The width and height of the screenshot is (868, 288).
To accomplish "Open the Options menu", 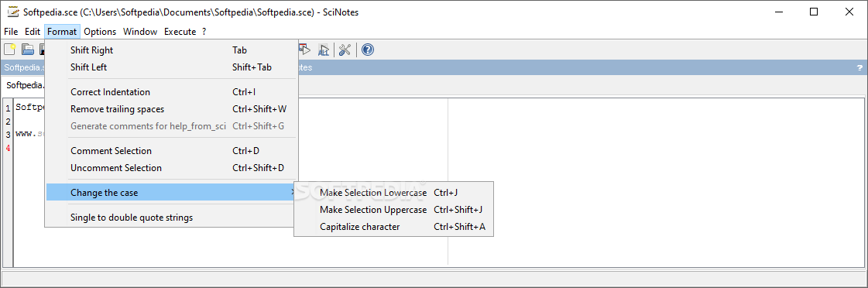I will point(100,32).
